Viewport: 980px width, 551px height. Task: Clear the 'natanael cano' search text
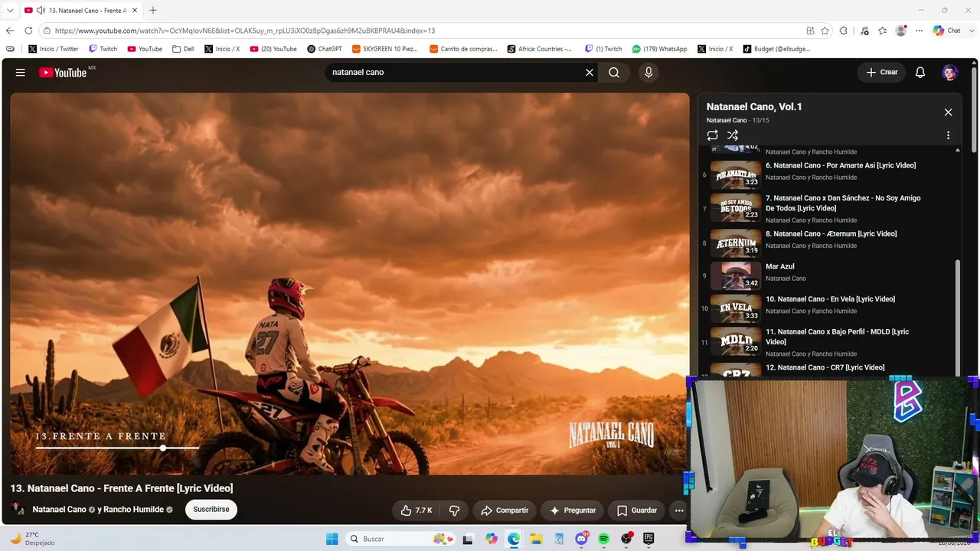tap(590, 73)
